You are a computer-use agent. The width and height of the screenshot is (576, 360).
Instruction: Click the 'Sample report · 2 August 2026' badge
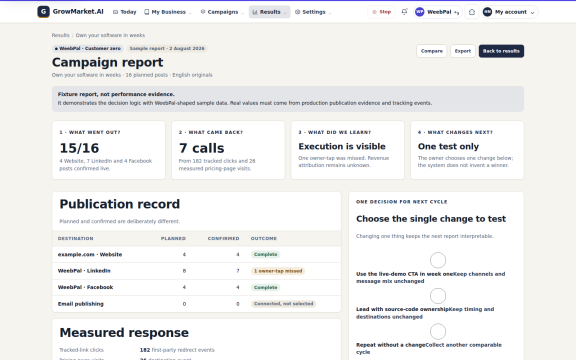tap(167, 48)
